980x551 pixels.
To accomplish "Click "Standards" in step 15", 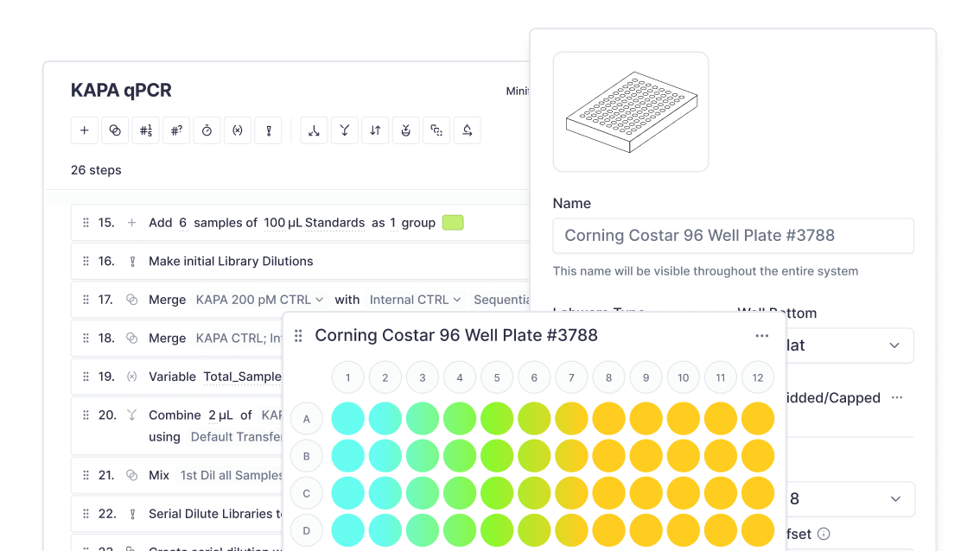I will tap(335, 223).
